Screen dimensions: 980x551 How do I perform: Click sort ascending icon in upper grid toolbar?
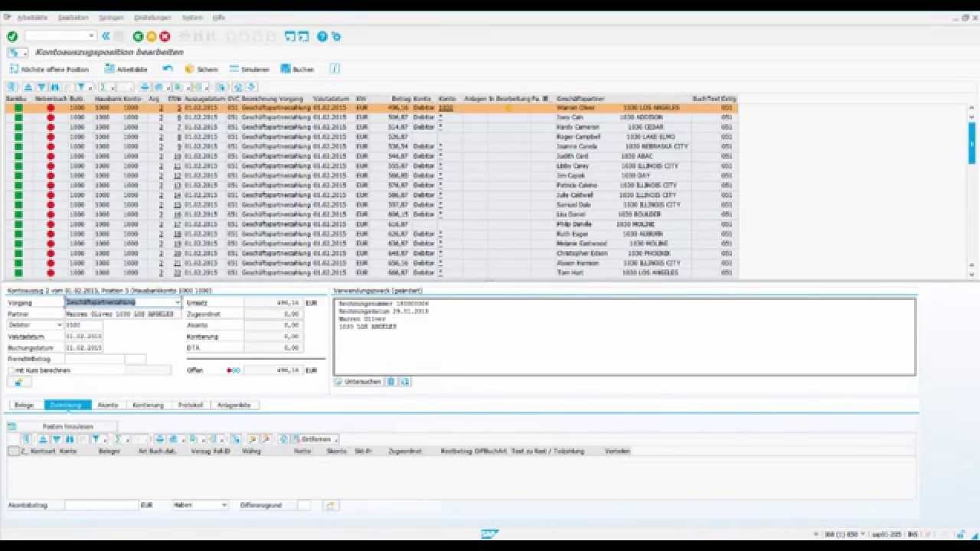[28, 87]
